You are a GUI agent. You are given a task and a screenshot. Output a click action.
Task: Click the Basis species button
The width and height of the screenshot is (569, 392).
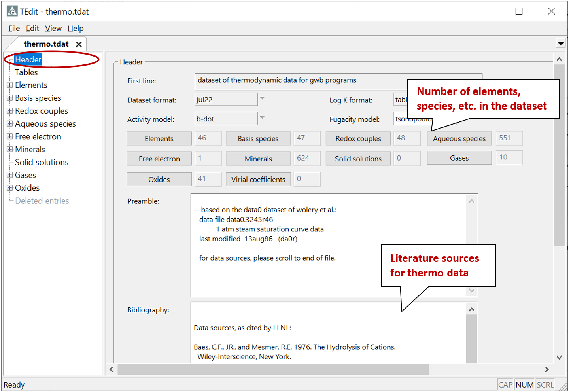[x=258, y=138]
